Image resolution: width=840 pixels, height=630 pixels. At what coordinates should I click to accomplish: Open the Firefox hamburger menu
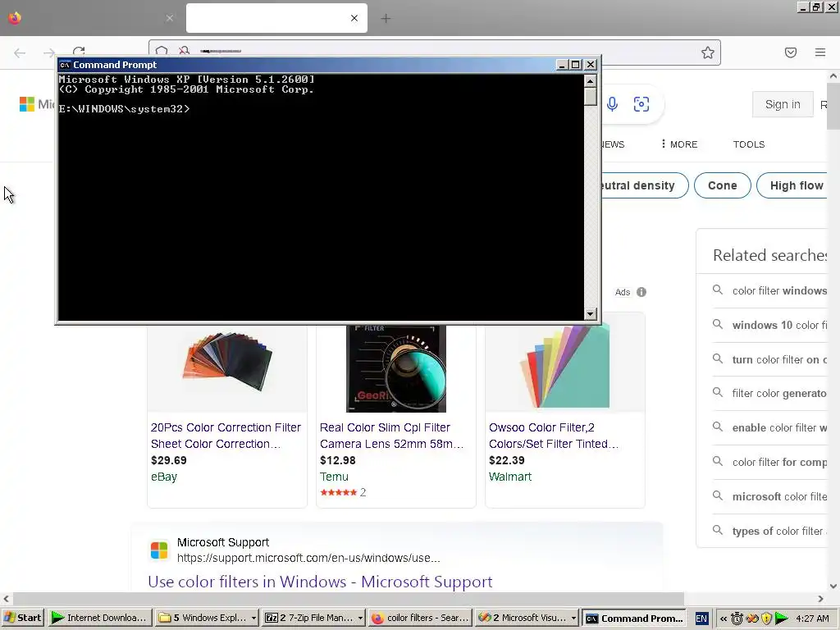point(820,52)
